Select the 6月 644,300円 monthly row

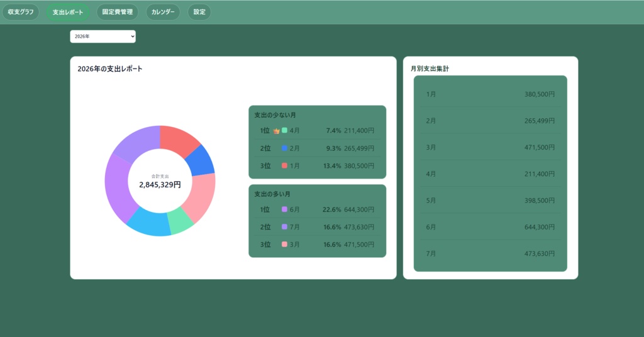491,227
